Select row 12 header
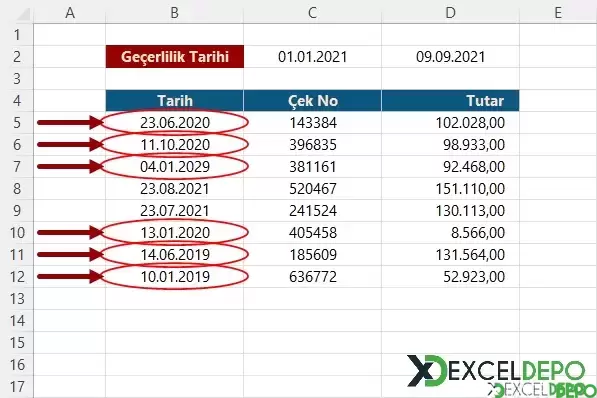 click(x=17, y=277)
